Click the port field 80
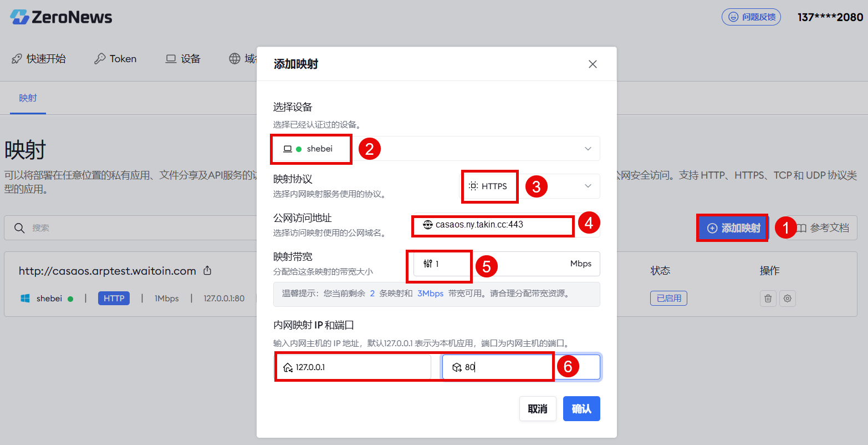 point(521,367)
